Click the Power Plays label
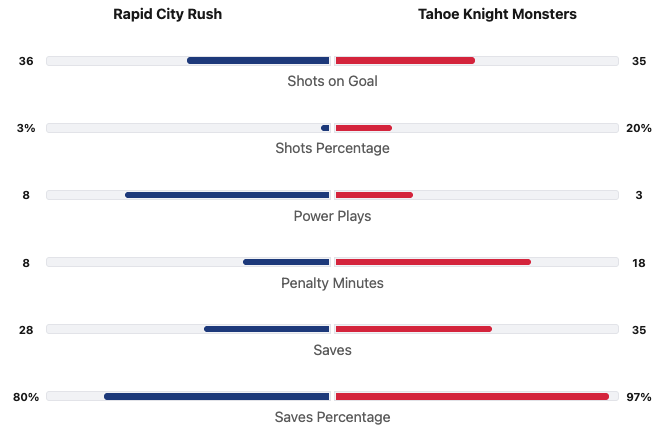The image size is (665, 433). 332,216
